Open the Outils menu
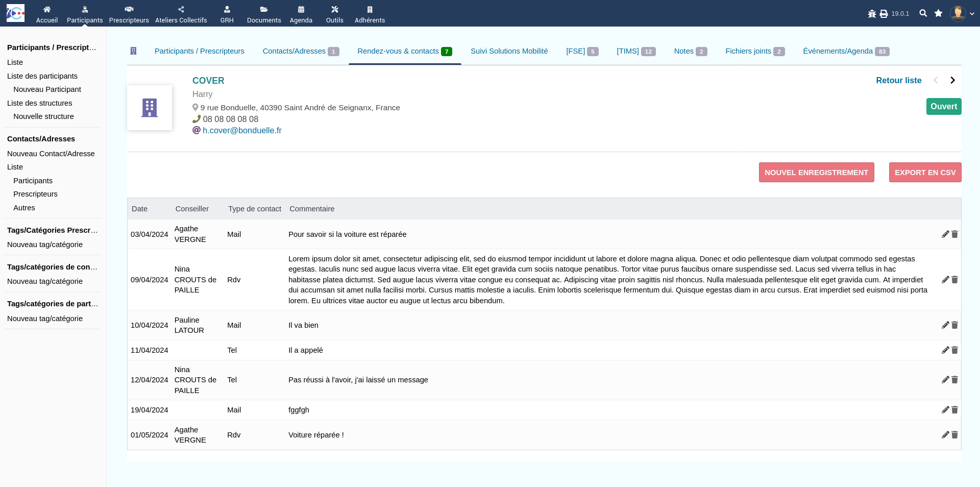 point(334,14)
